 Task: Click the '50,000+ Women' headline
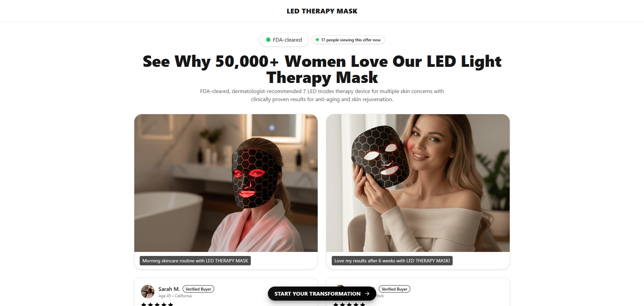click(322, 69)
